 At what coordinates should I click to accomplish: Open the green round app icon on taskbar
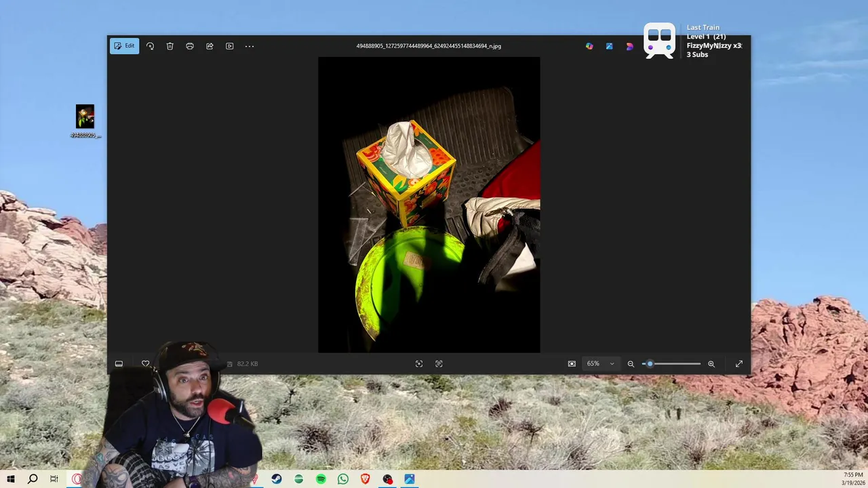click(x=298, y=479)
